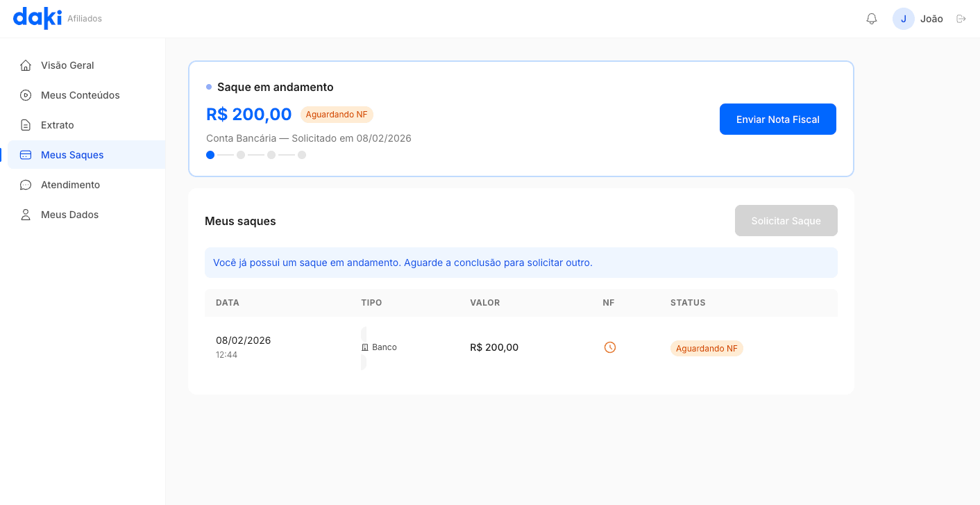Open the Extrato page
This screenshot has height=505, width=980.
(86, 125)
